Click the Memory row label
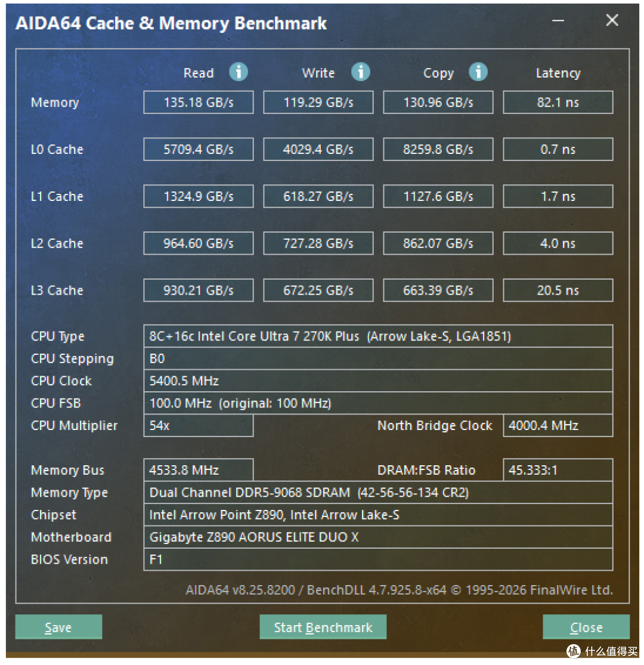The image size is (644, 665). pyautogui.click(x=55, y=103)
